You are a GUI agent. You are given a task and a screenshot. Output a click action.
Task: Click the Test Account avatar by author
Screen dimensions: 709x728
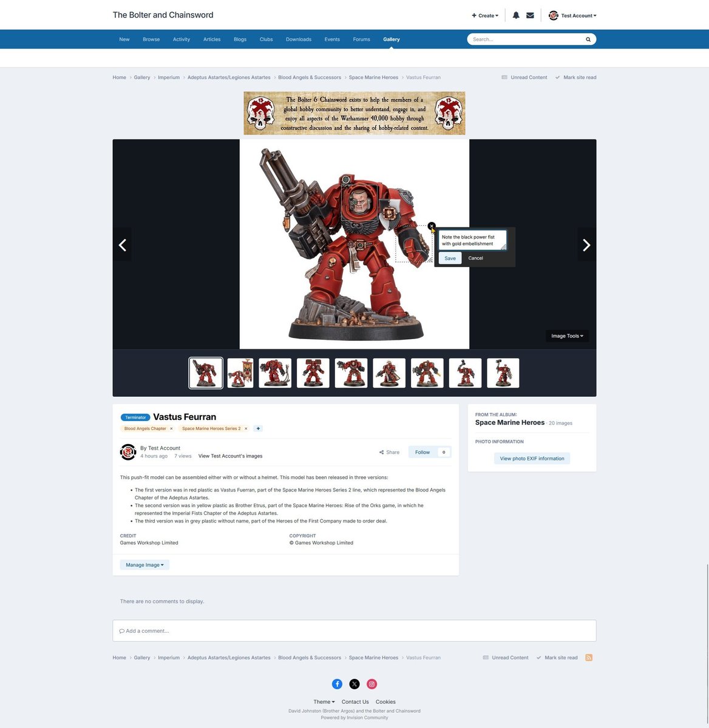point(128,452)
